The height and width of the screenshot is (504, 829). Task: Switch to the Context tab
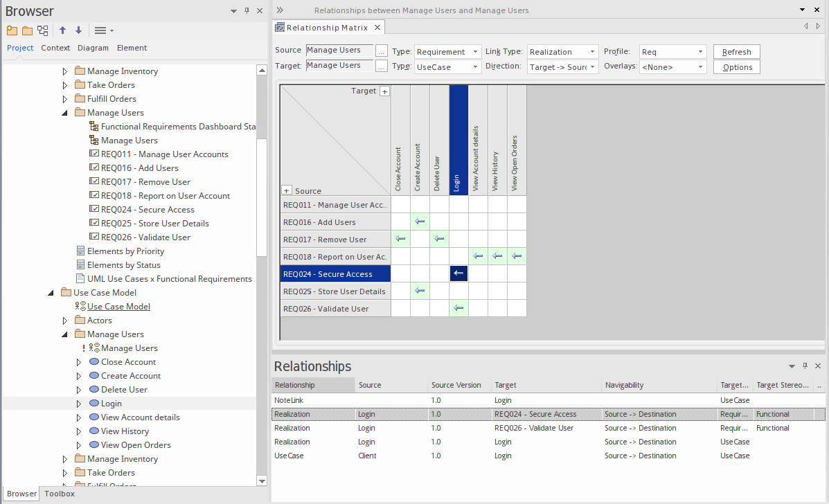tap(55, 48)
